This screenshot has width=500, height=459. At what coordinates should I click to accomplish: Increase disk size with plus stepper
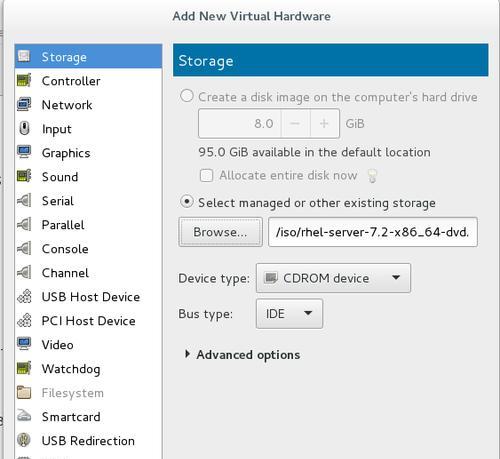(x=324, y=123)
